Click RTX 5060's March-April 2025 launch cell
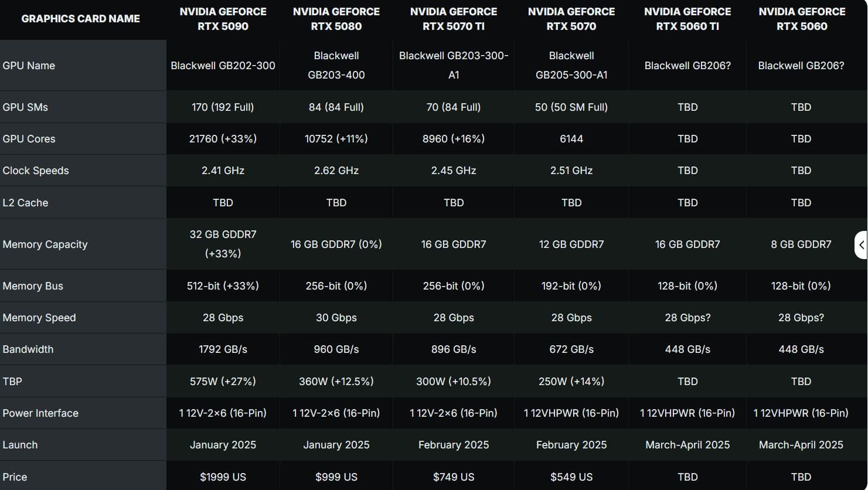This screenshot has height=490, width=868. coord(801,445)
